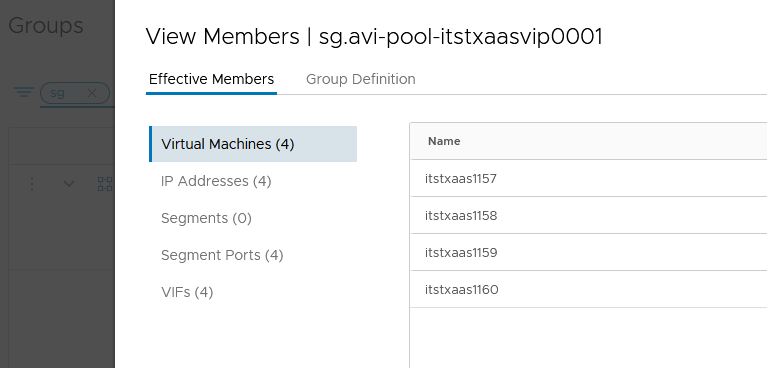Open the three-dot row actions menu
The height and width of the screenshot is (368, 767).
pos(32,184)
